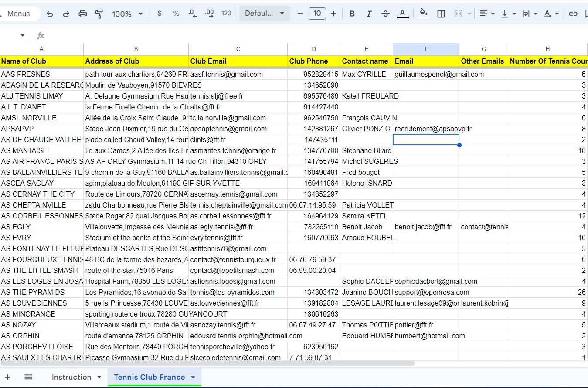
Task: Select the Tennis Club France tab
Action: [x=149, y=377]
